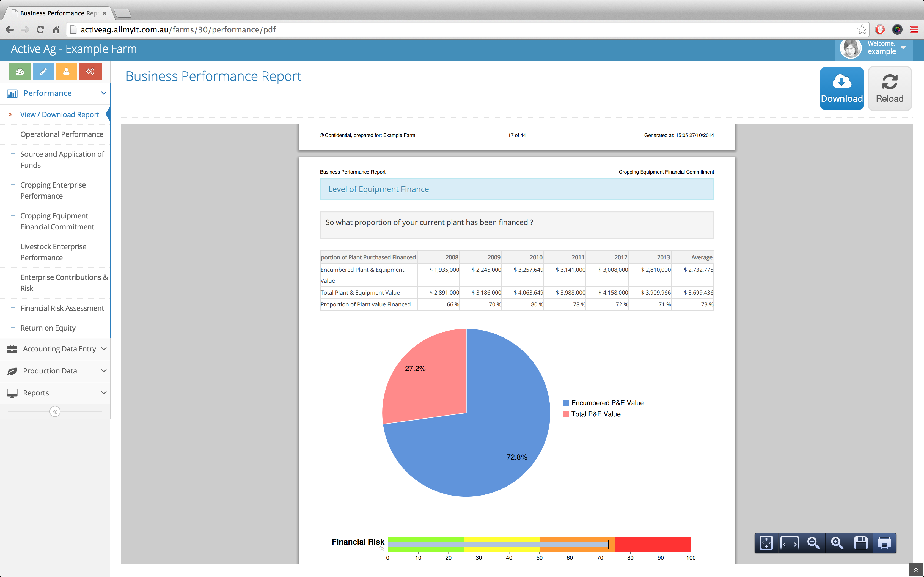Click the camera lens extension icon
Viewport: 924px width, 577px height.
(x=897, y=29)
